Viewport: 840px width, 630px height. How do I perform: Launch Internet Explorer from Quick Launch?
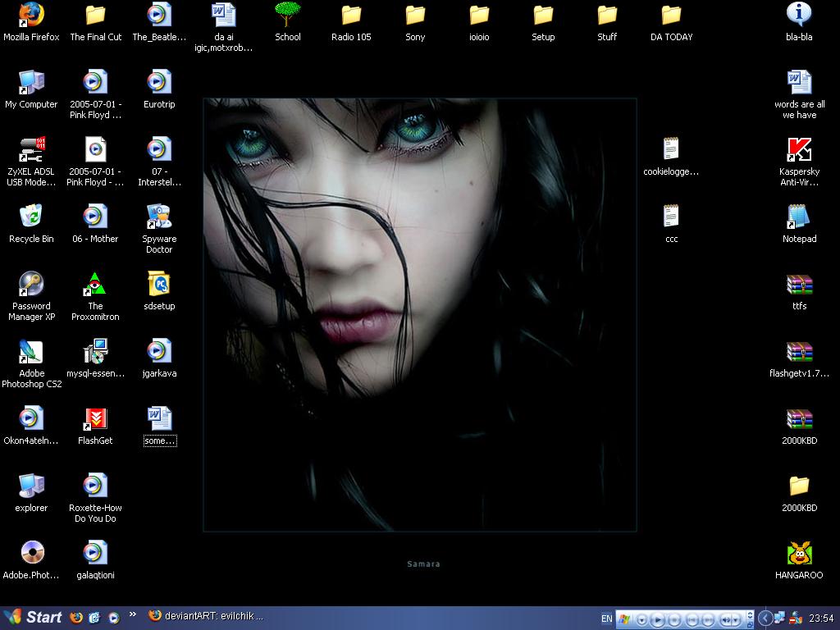click(95, 618)
